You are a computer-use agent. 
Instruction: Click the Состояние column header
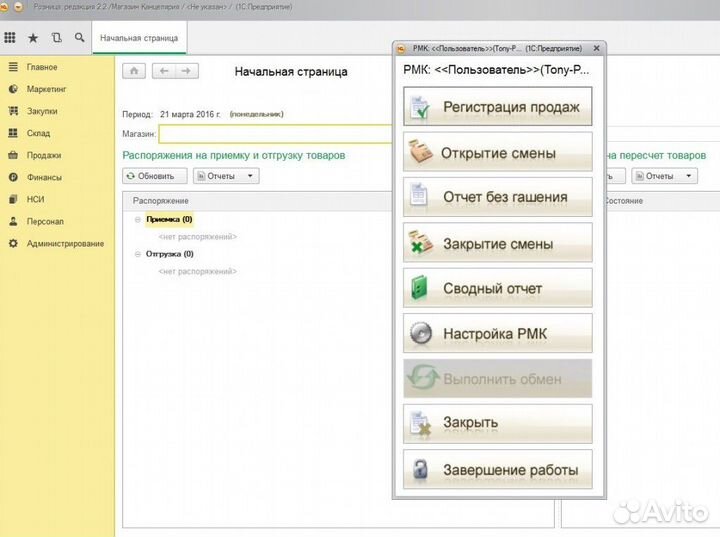click(624, 201)
